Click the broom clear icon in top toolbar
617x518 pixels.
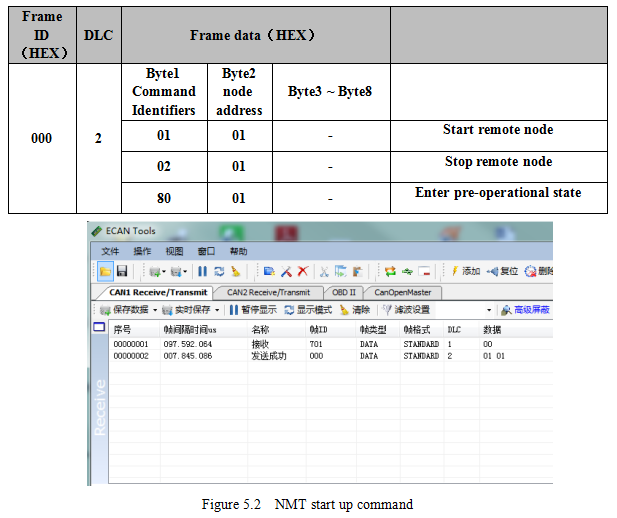(x=235, y=271)
